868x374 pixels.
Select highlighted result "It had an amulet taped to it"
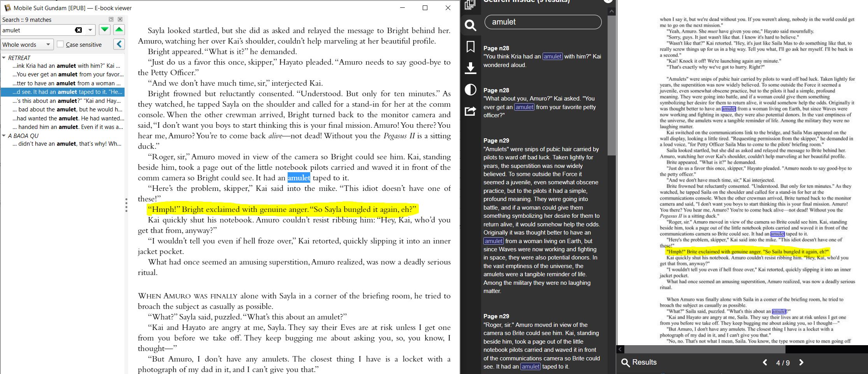(63, 92)
